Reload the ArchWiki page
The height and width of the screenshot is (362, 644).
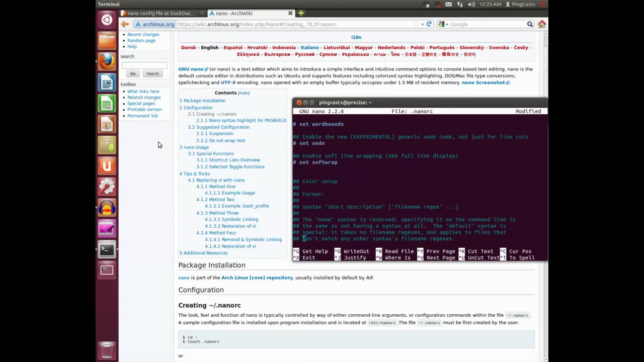tap(429, 24)
